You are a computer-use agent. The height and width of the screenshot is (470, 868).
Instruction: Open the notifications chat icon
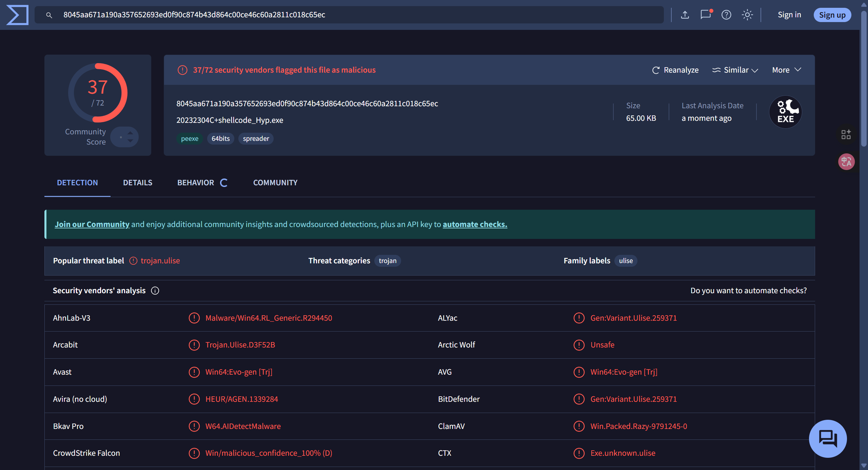(706, 15)
